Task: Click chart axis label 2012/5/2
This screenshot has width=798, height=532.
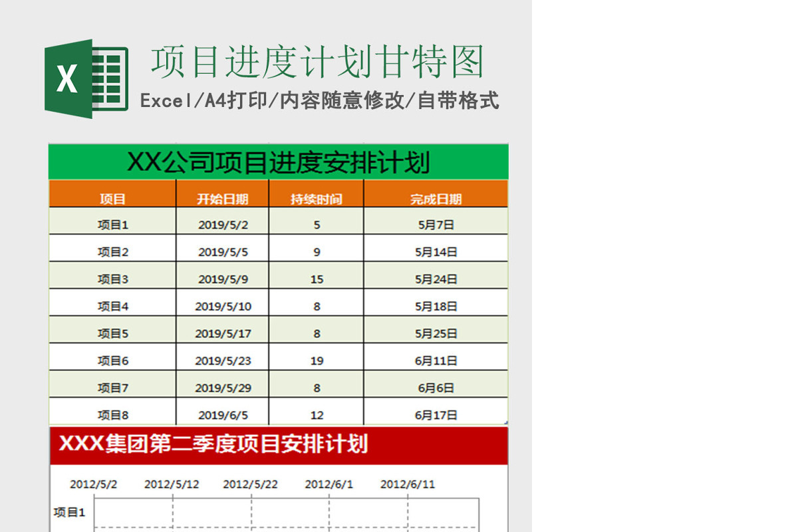Action: click(94, 484)
